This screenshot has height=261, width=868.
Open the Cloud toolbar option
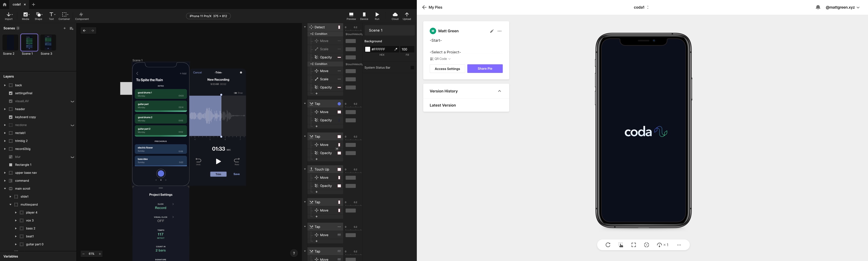tap(395, 16)
